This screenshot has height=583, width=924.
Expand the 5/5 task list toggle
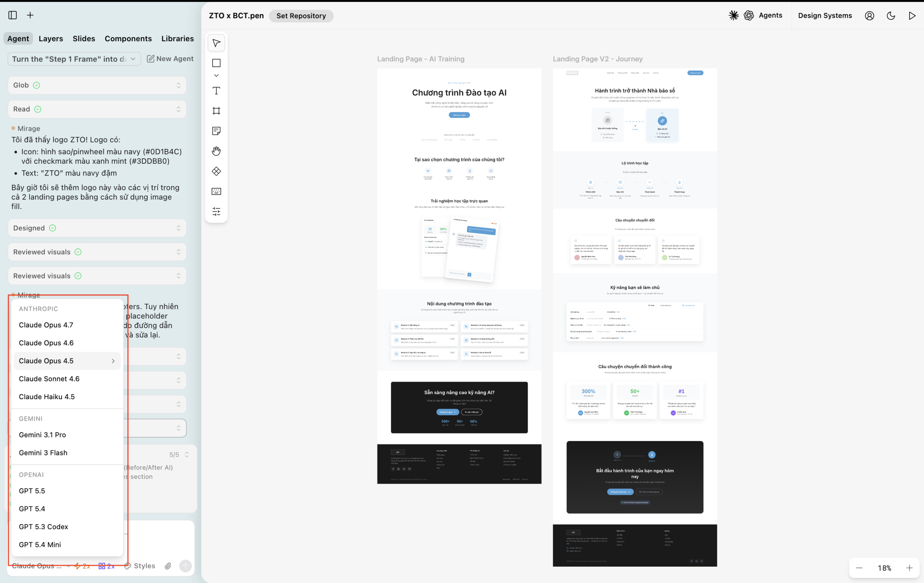(187, 454)
